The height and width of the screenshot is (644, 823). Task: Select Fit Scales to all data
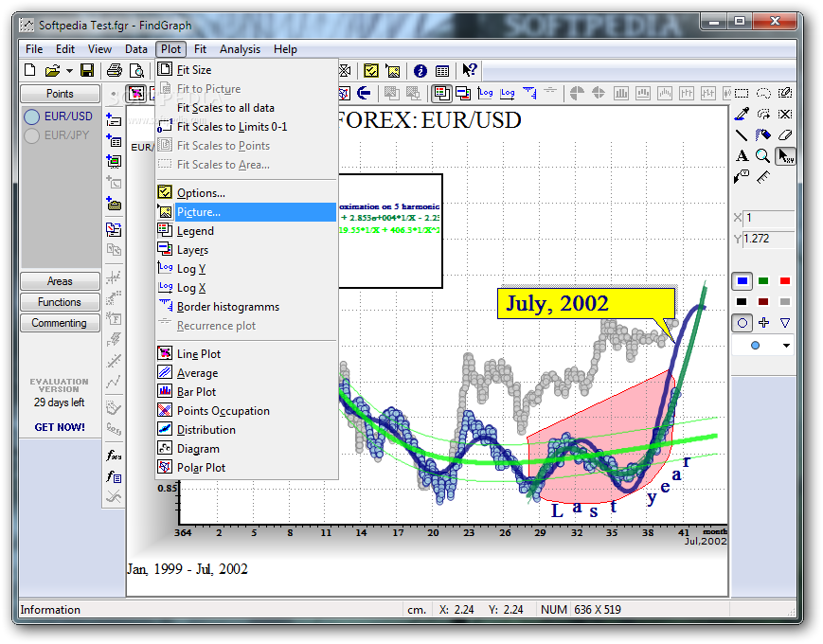[x=246, y=108]
